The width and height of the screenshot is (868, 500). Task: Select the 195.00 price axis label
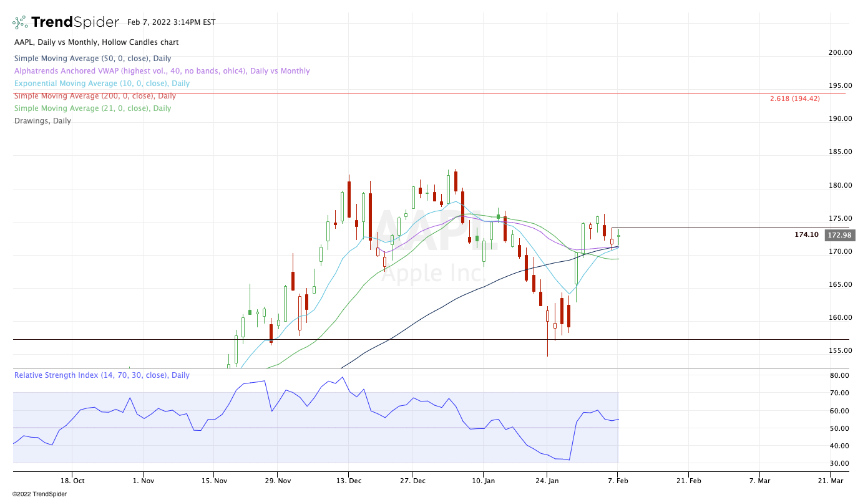point(840,85)
